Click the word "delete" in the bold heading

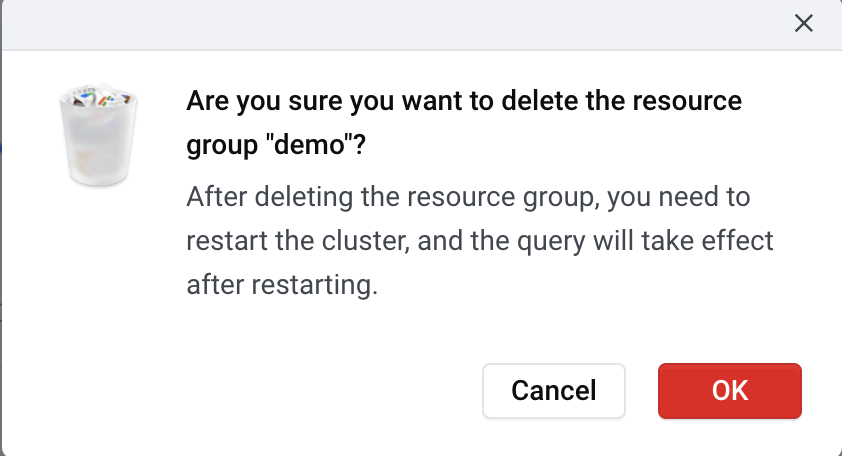(540, 101)
